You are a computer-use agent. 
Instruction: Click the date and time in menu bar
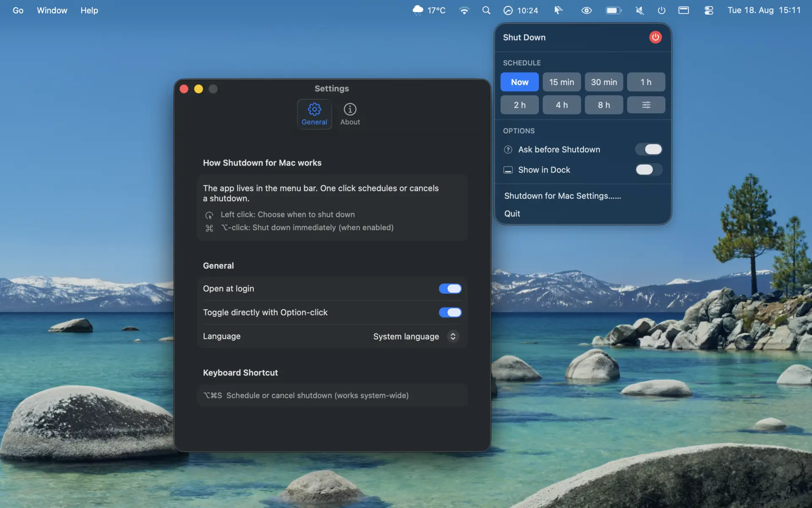[764, 10]
